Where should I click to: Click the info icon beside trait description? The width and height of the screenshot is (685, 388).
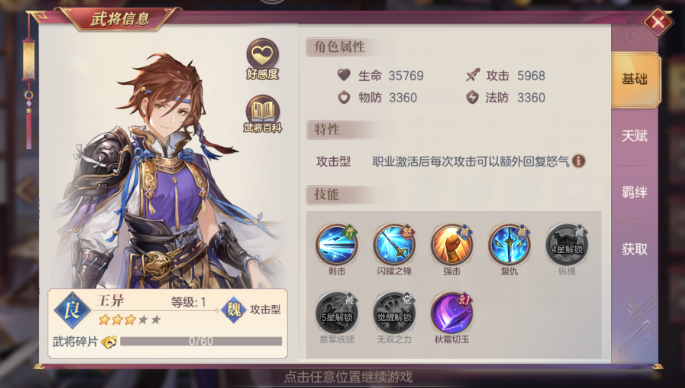[579, 161]
